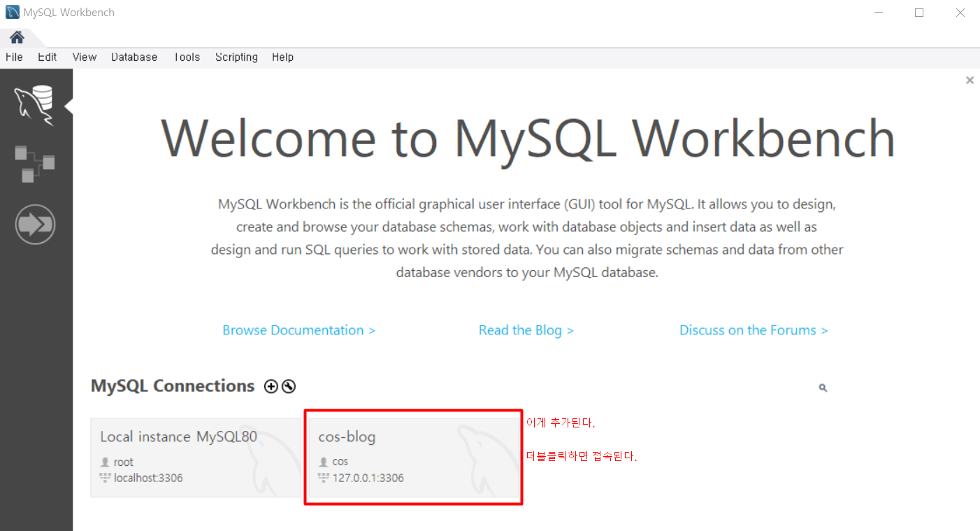Select the dolphin database connections sidebar icon
980x531 pixels.
(x=35, y=106)
